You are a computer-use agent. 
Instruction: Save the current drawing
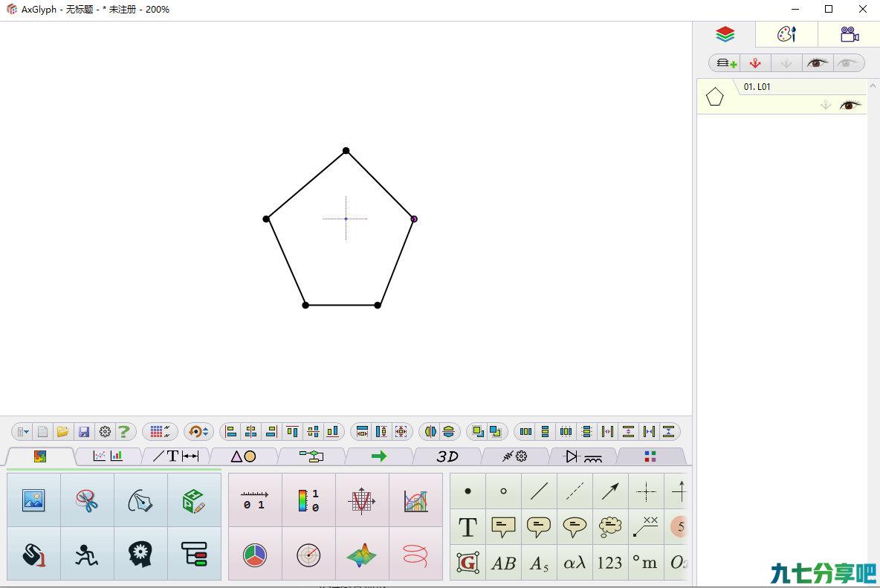click(84, 431)
